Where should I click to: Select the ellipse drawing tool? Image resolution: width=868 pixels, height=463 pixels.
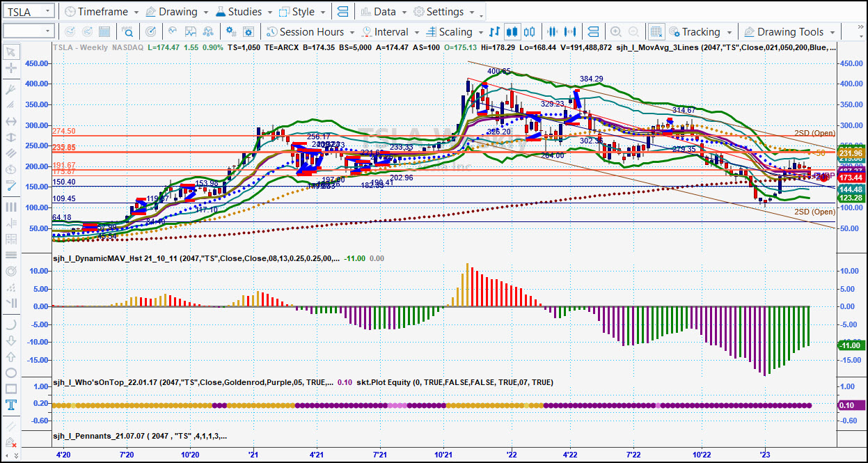10,372
